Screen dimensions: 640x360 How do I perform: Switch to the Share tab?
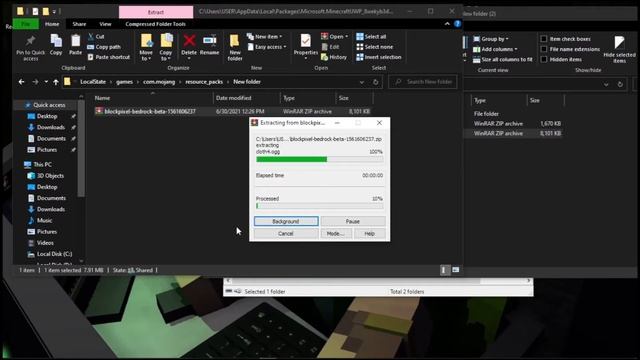[79, 24]
